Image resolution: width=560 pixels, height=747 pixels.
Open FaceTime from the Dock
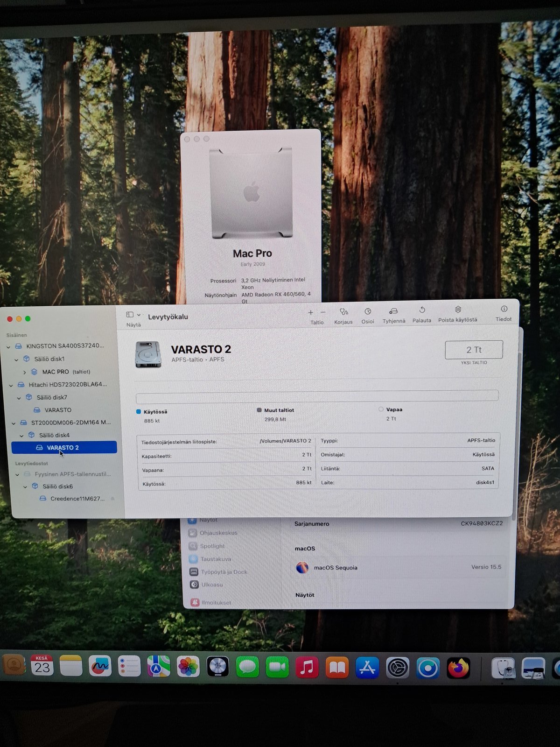(277, 667)
